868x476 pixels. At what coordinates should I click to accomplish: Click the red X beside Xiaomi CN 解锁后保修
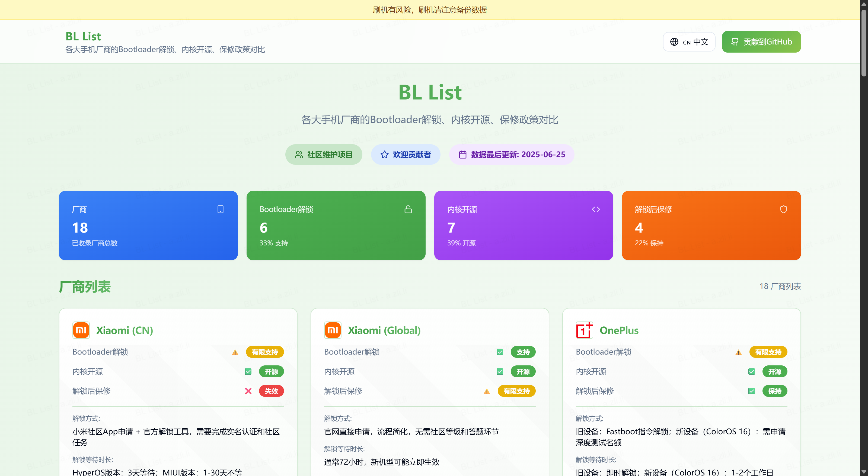[248, 391]
